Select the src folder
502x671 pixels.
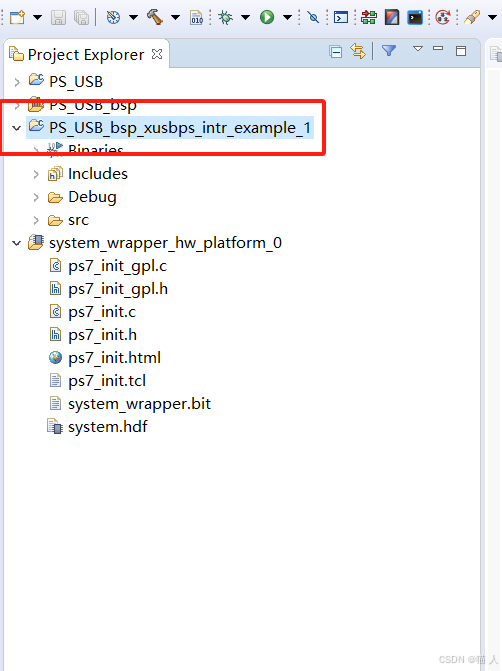[x=78, y=220]
